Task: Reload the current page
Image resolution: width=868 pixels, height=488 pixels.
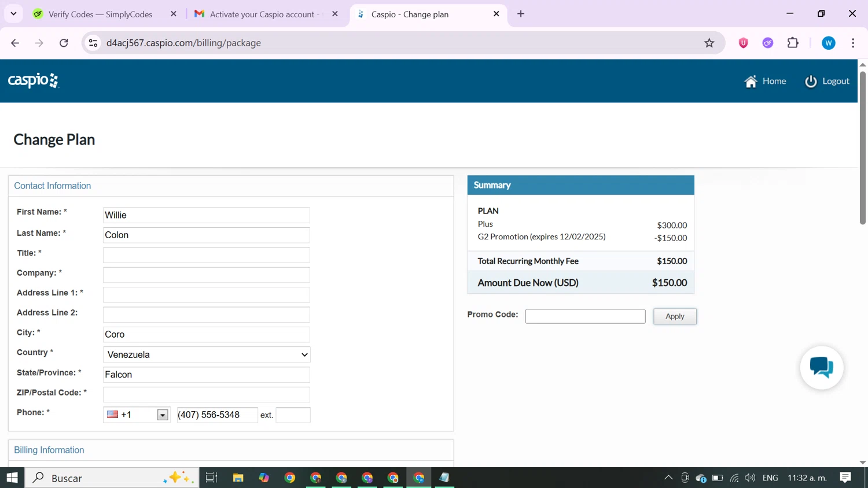Action: 64,43
